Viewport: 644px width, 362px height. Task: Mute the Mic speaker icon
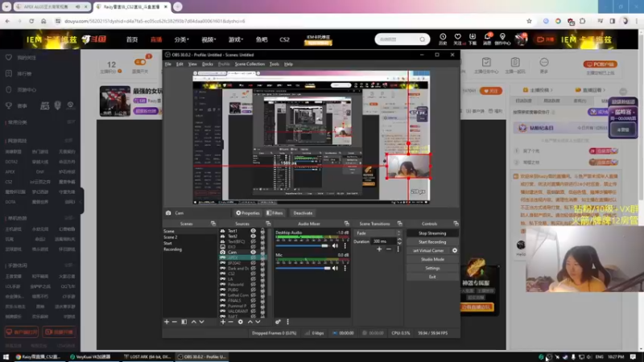(x=335, y=268)
